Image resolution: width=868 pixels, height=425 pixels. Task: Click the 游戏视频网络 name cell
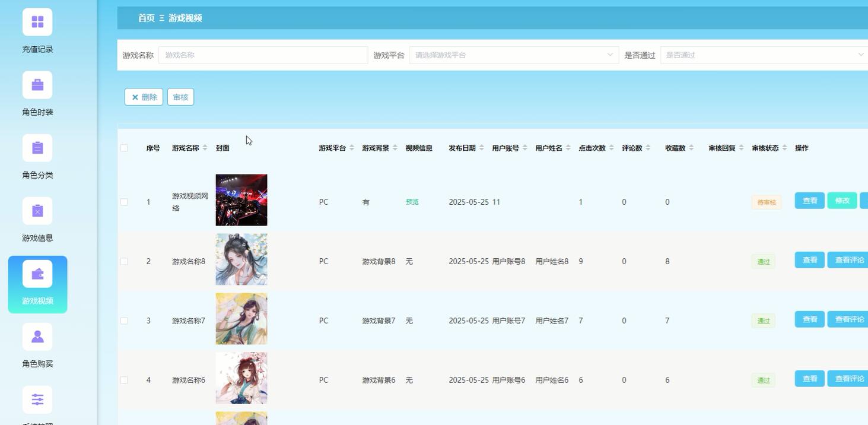(190, 202)
